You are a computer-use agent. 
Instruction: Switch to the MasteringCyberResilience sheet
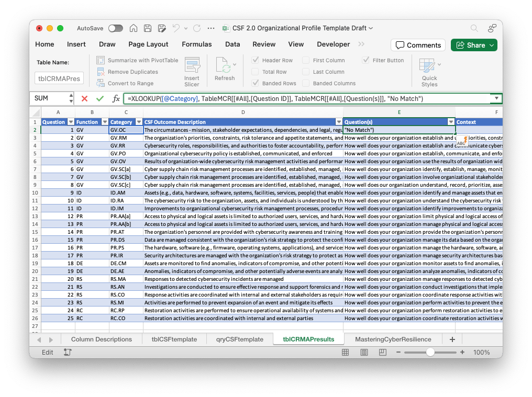(393, 339)
